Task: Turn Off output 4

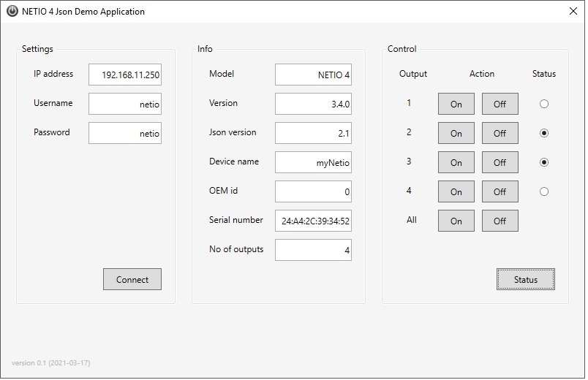Action: (500, 191)
